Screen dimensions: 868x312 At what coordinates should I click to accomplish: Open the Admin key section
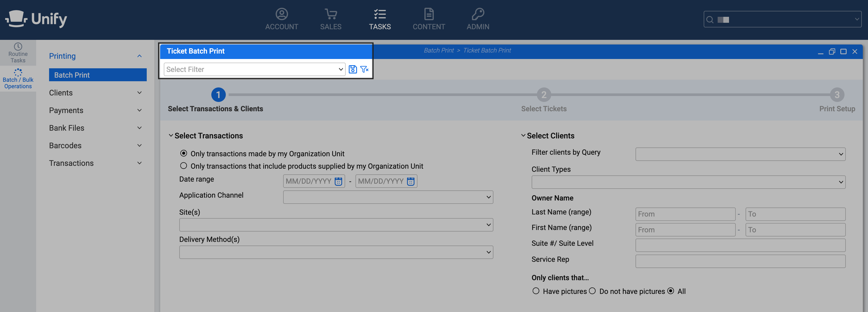[x=477, y=19]
